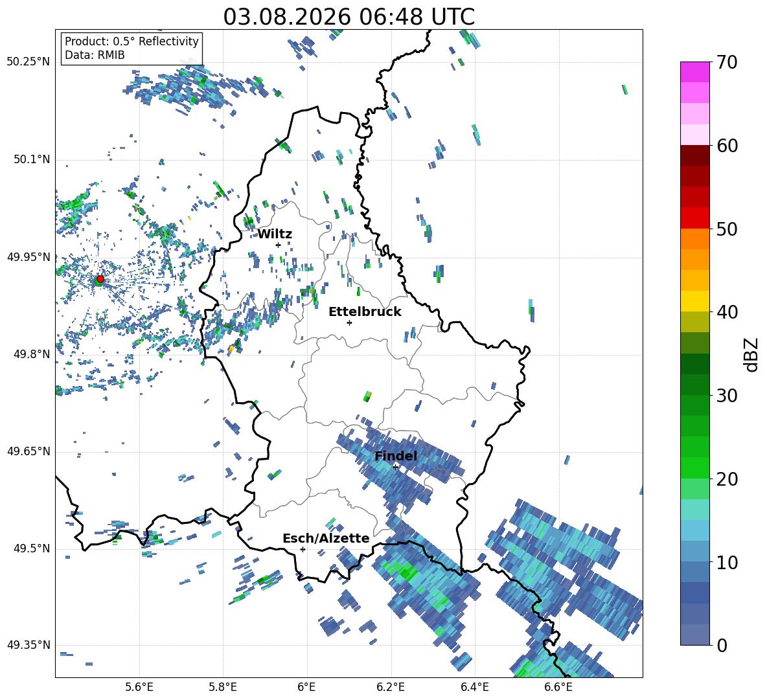Click the 6.2°E longitude tick label
The height and width of the screenshot is (700, 767).
coord(391,687)
